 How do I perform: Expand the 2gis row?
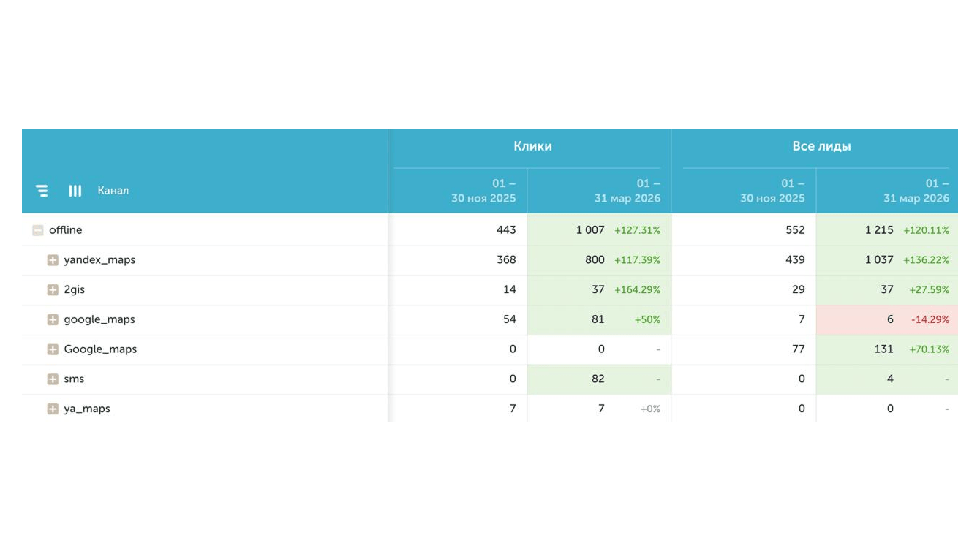pos(53,290)
